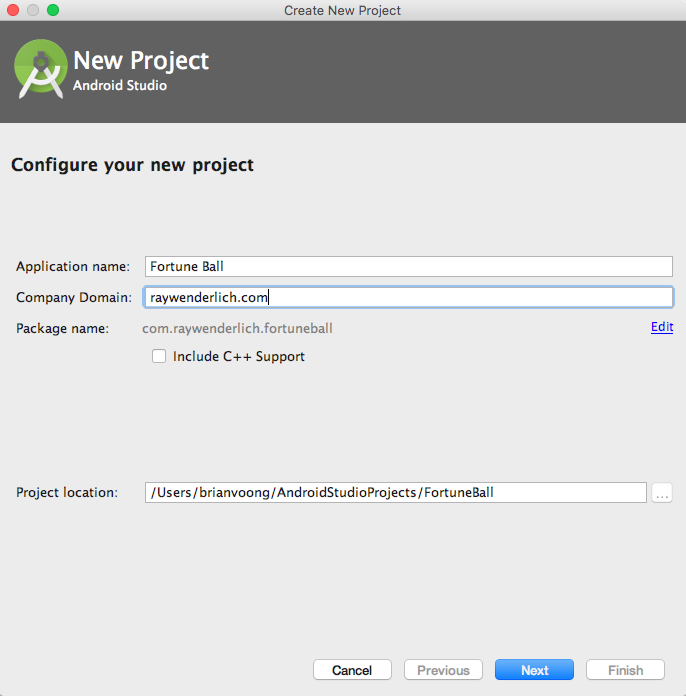The width and height of the screenshot is (686, 696).
Task: Focus the Application name text field
Action: (x=408, y=266)
